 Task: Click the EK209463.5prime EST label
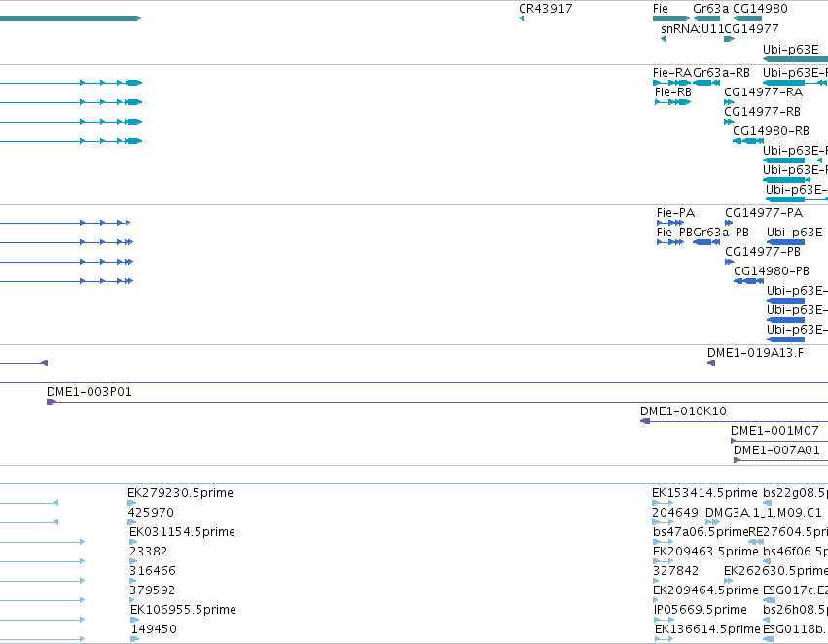(x=706, y=552)
